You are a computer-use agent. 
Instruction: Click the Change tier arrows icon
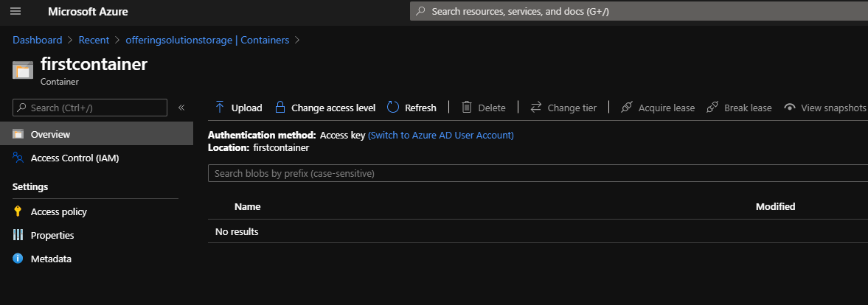[535, 108]
